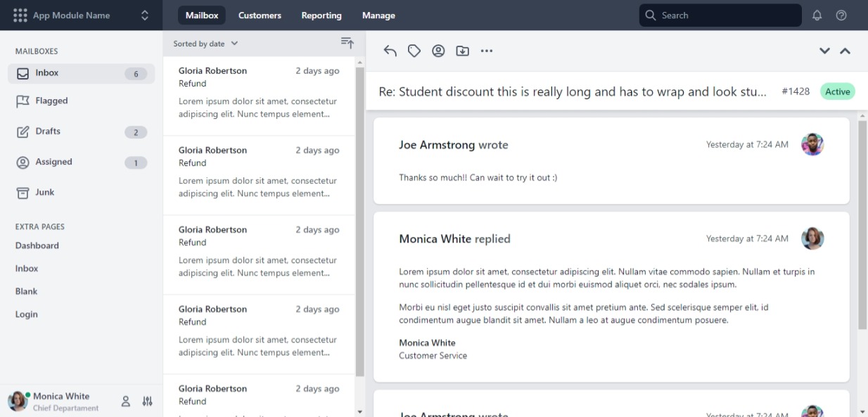Open the Inbox link under Extra Pages
The image size is (868, 417).
[27, 269]
